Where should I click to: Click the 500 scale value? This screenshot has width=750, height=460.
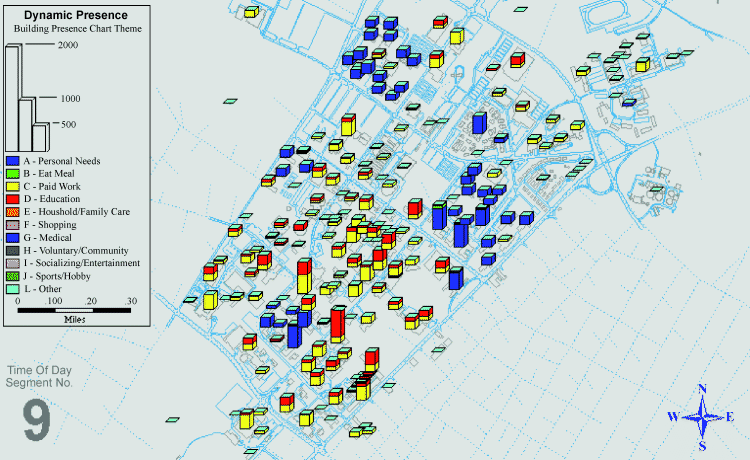click(68, 124)
